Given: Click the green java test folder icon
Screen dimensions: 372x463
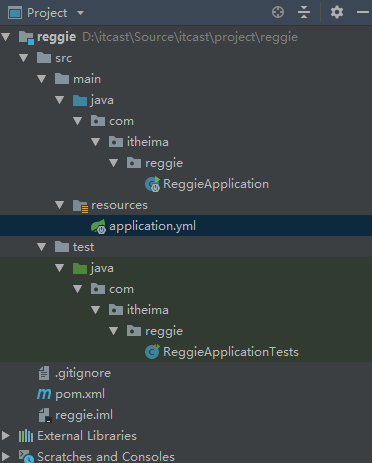Looking at the screenshot, I should [80, 268].
